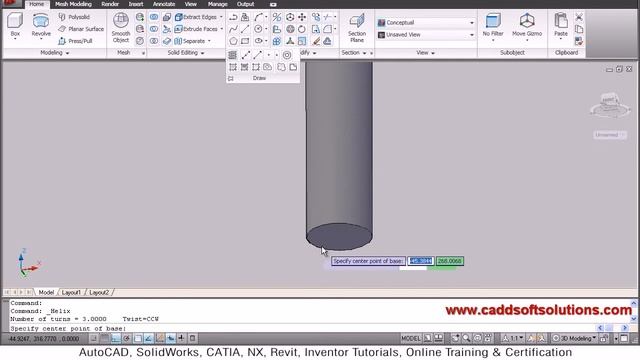This screenshot has height=360, width=640.
Task: Click the Cut scissors icon
Action: pos(579,17)
